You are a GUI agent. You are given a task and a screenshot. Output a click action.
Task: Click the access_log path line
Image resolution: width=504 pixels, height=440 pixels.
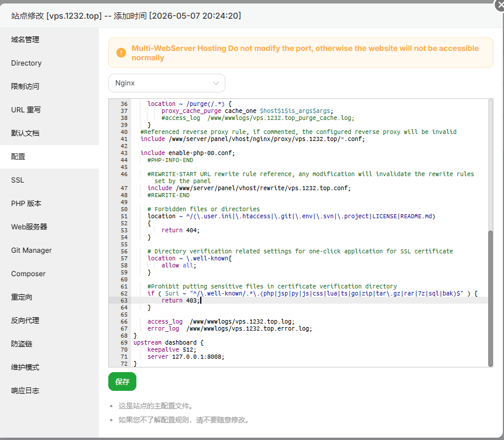pyautogui.click(x=221, y=321)
